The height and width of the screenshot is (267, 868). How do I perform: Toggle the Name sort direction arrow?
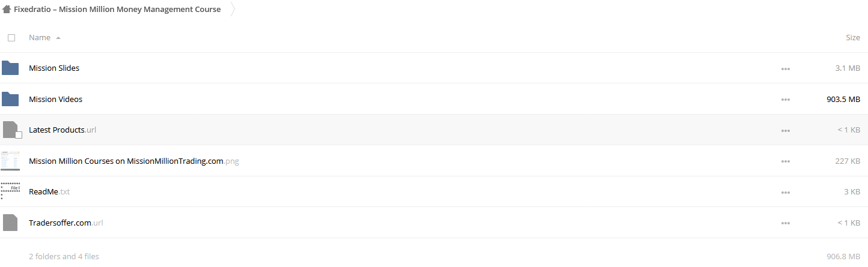58,38
